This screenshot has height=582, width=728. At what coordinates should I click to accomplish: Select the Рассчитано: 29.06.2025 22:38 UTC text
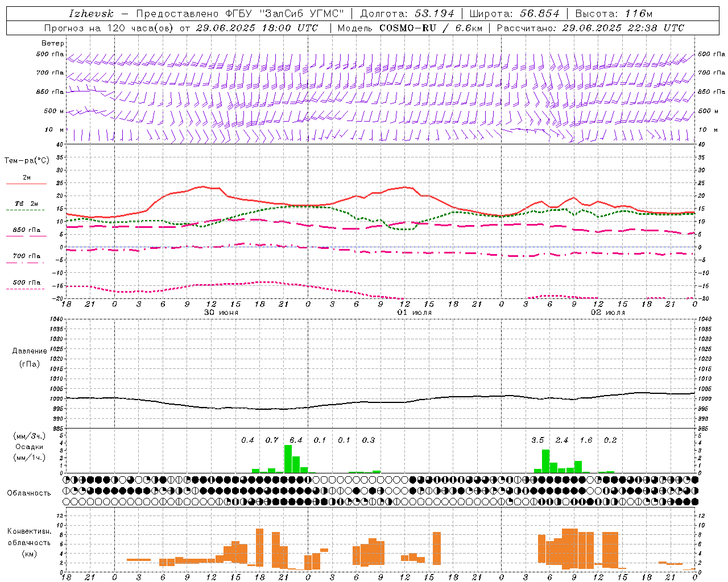point(590,28)
